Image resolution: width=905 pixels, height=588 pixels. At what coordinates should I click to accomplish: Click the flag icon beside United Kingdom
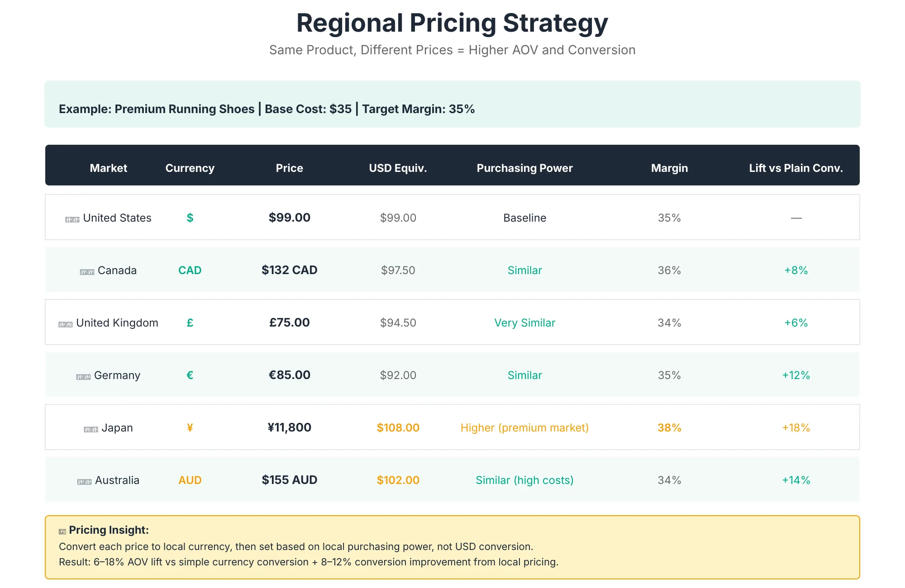(66, 324)
